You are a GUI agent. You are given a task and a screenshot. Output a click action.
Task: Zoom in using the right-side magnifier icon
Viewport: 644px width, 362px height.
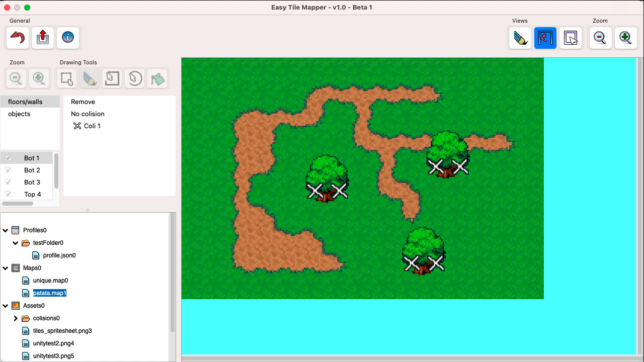tap(626, 38)
